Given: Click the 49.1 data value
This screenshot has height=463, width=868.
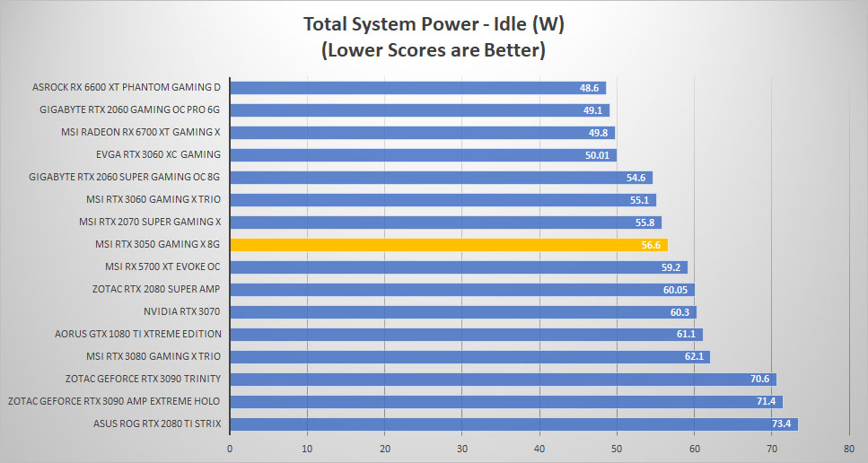Looking at the screenshot, I should pos(592,110).
